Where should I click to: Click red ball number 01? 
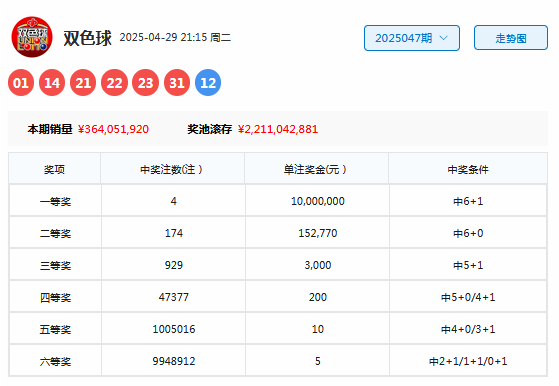click(21, 83)
